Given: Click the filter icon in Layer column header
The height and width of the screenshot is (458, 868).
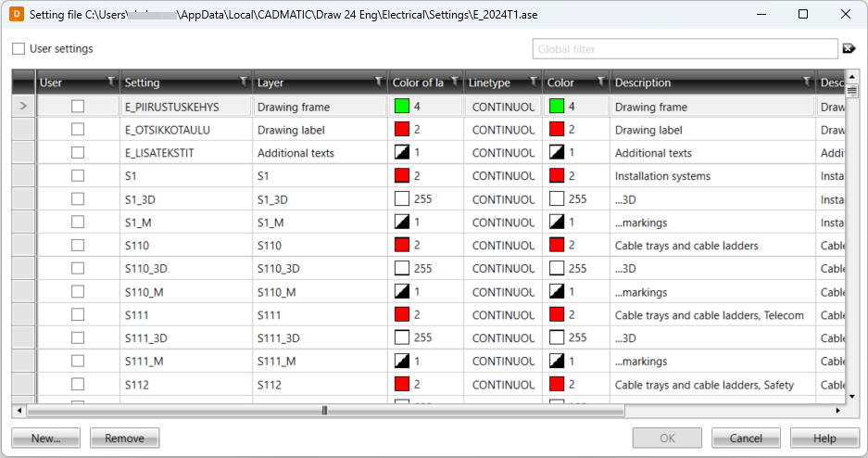Looking at the screenshot, I should [378, 82].
